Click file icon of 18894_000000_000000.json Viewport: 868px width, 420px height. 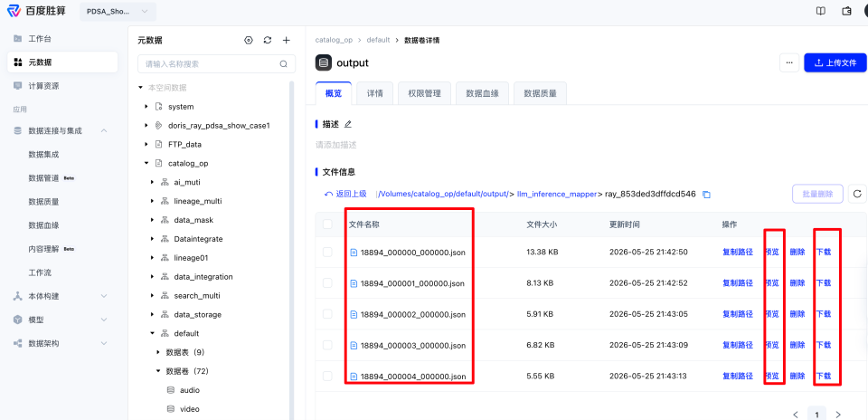tap(354, 253)
